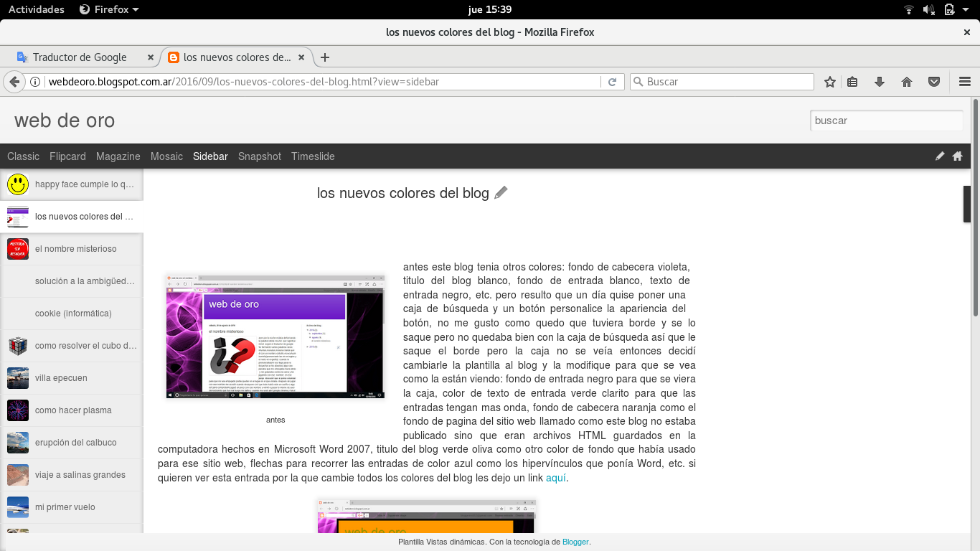Image resolution: width=980 pixels, height=551 pixels.
Task: Close the Traductor de Google tab
Action: point(150,57)
